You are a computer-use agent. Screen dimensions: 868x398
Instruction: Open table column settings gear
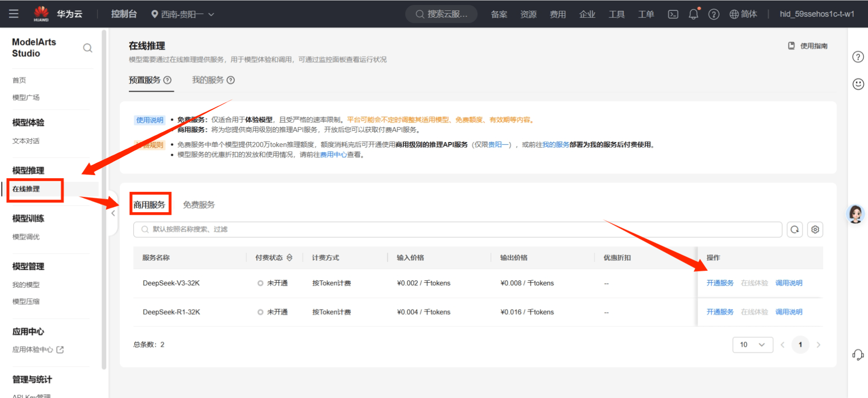tap(815, 229)
